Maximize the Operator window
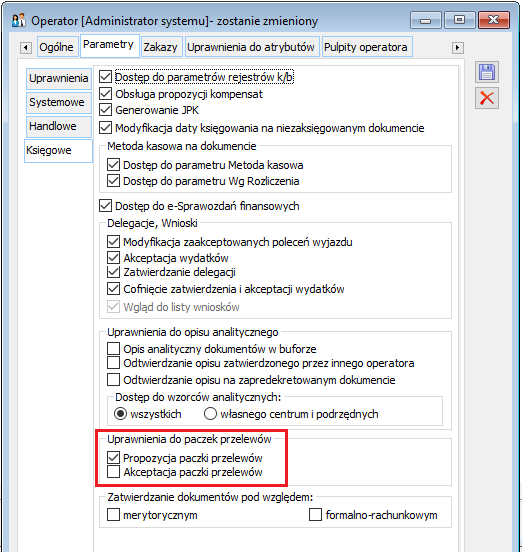 (459, 20)
